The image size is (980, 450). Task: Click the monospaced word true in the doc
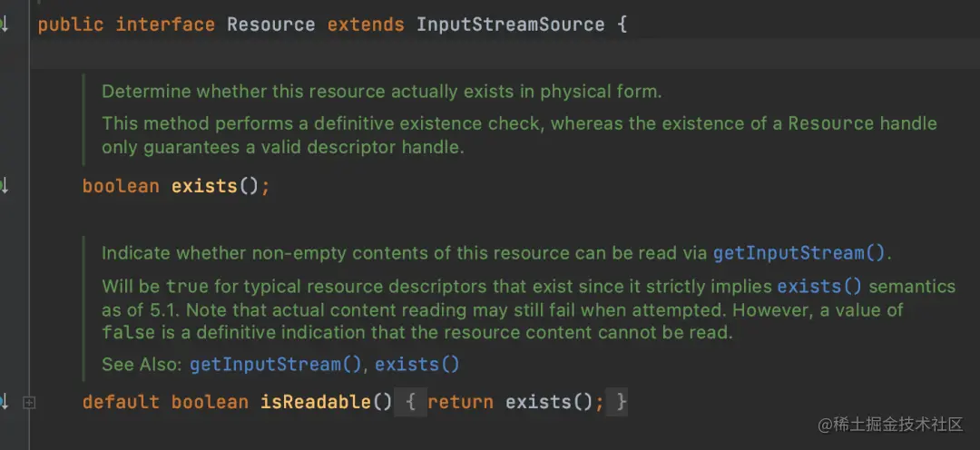tap(188, 287)
